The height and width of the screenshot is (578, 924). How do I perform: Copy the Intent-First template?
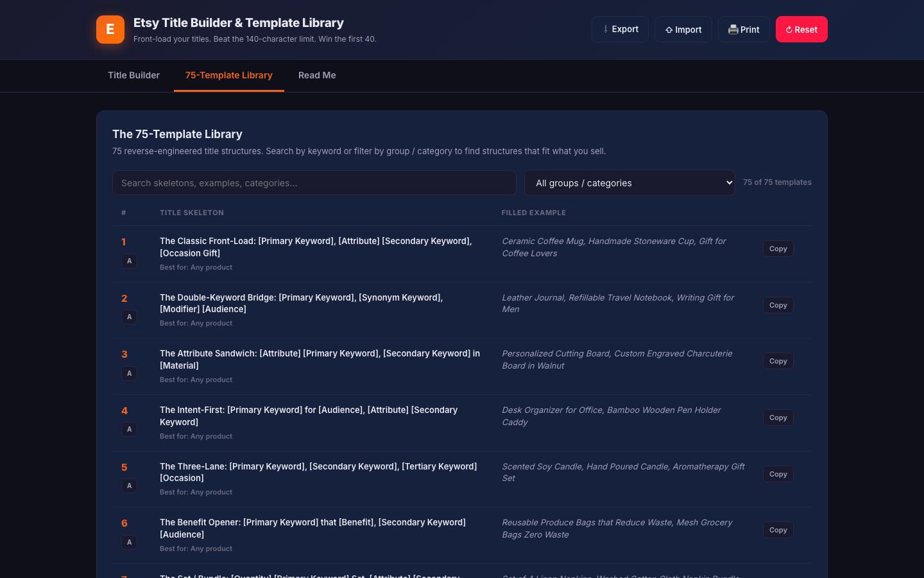(778, 417)
